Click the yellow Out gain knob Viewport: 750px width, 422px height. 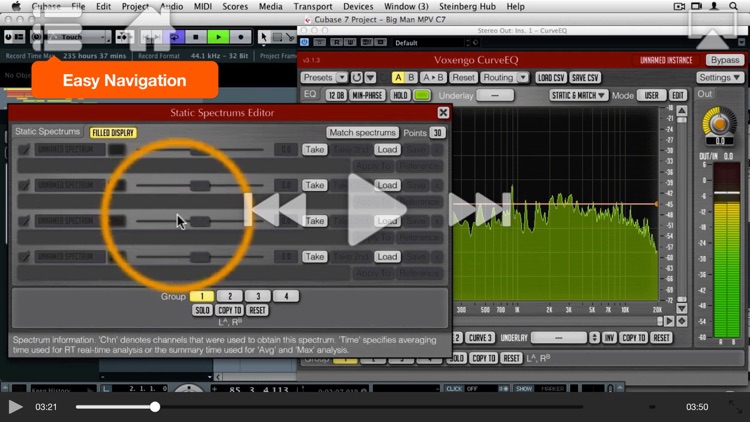point(719,123)
